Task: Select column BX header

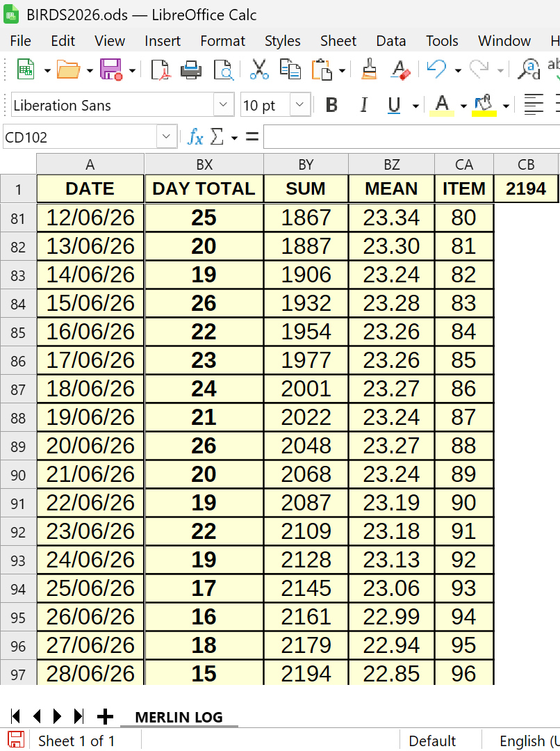Action: [204, 164]
